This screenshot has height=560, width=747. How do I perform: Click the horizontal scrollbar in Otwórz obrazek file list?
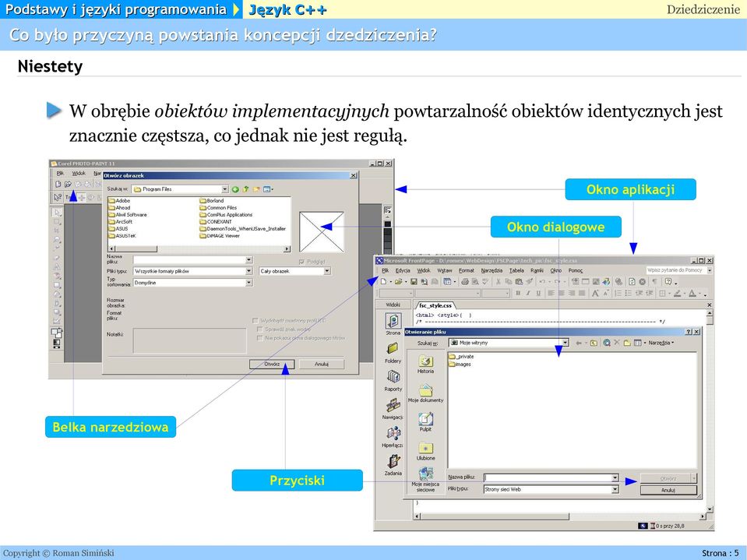[199, 249]
